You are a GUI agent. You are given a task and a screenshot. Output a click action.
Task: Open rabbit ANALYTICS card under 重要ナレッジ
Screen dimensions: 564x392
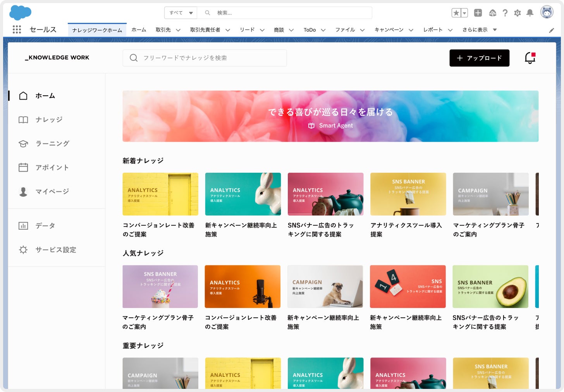tap(325, 373)
